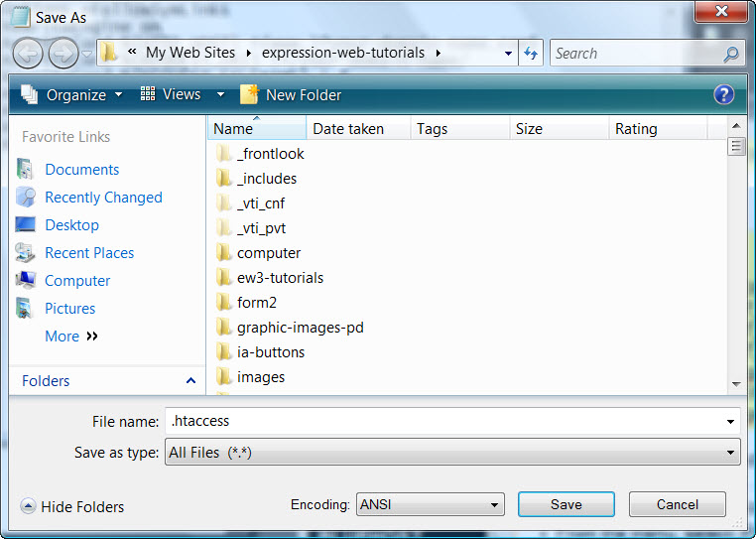The width and height of the screenshot is (756, 539).
Task: Open Recently Changed favorite link
Action: (103, 198)
